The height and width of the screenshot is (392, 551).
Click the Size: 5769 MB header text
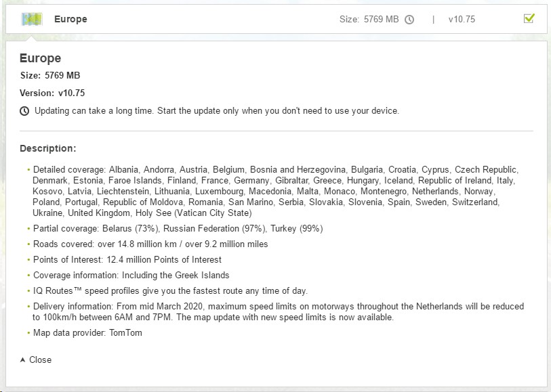(369, 20)
